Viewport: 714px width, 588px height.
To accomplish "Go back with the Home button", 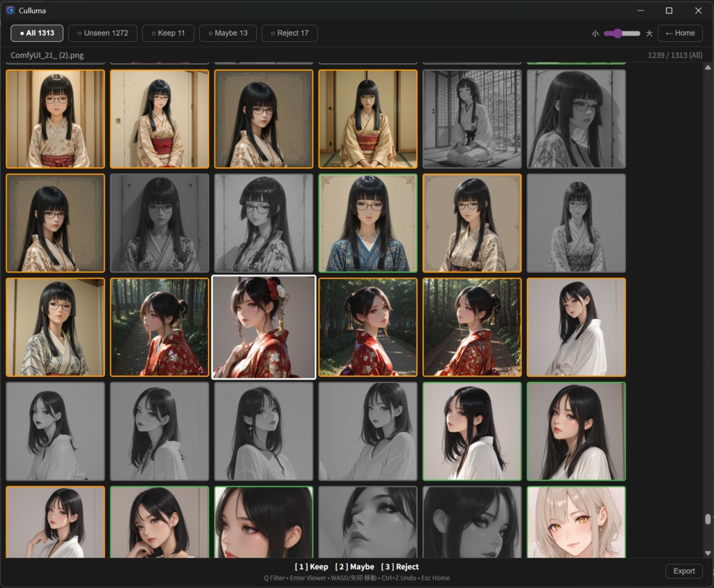I will (680, 33).
